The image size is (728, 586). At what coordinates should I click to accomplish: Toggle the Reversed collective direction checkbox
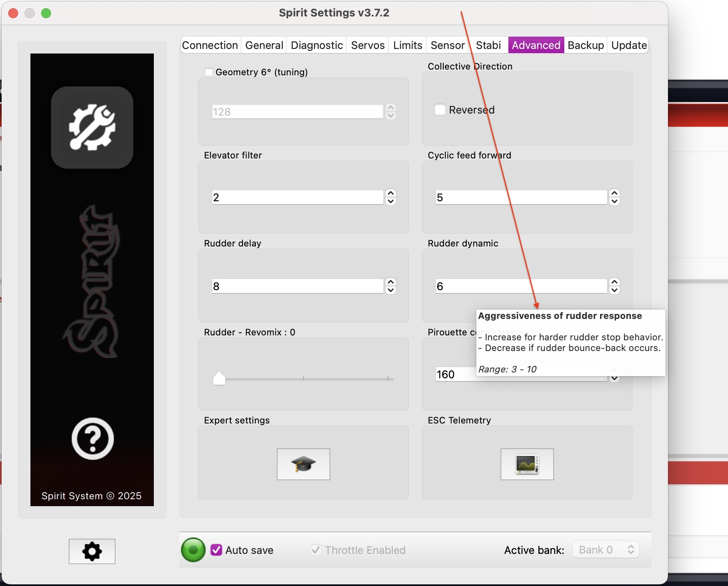pos(440,109)
